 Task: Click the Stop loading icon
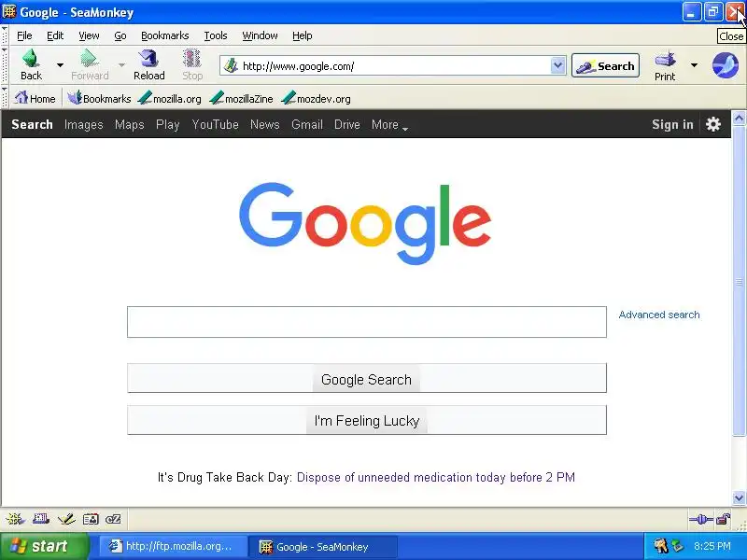192,59
